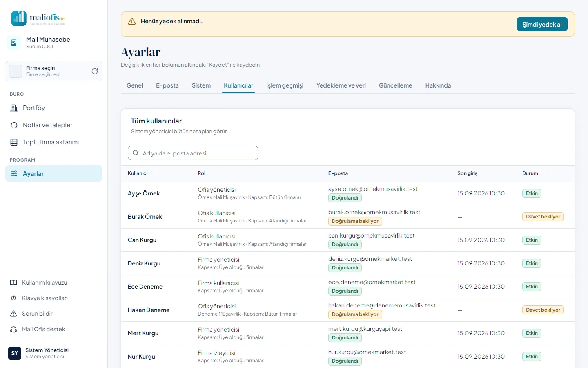The width and height of the screenshot is (588, 368).
Task: Click the Ayarar sliders icon in sidebar
Action: pos(14,173)
